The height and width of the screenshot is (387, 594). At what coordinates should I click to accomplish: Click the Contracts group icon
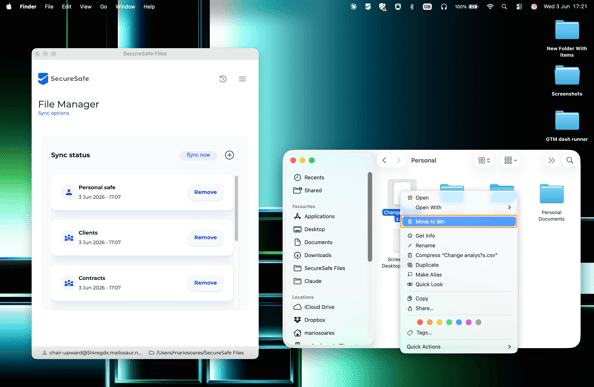click(x=69, y=283)
